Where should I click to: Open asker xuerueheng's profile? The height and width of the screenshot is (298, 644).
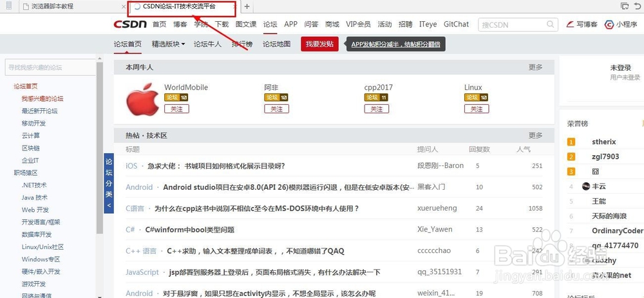[x=437, y=208]
